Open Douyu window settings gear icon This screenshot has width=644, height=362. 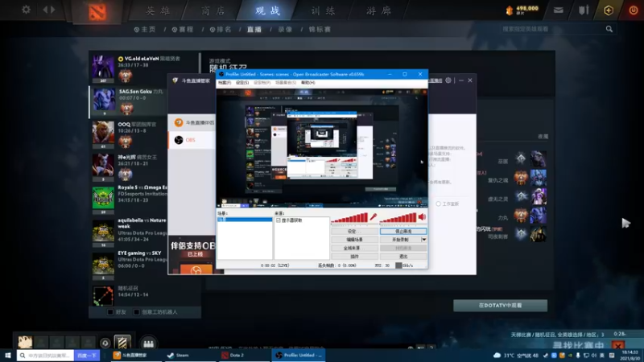point(448,80)
